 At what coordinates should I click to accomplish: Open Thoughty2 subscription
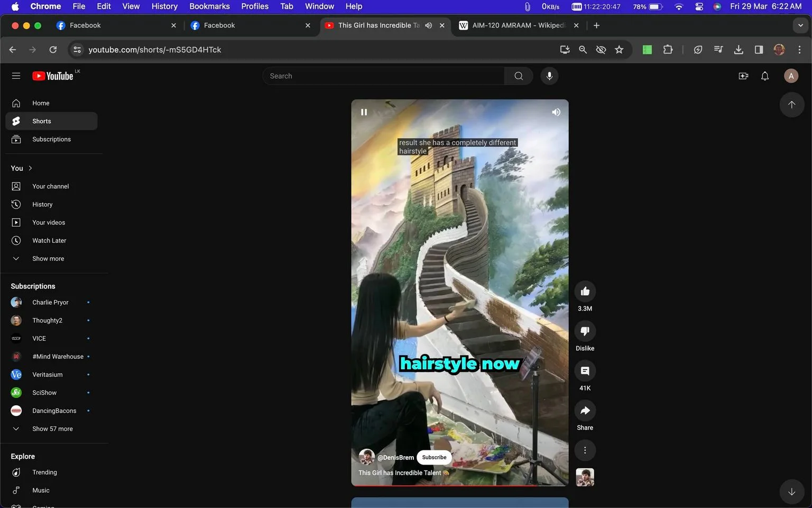pyautogui.click(x=51, y=320)
